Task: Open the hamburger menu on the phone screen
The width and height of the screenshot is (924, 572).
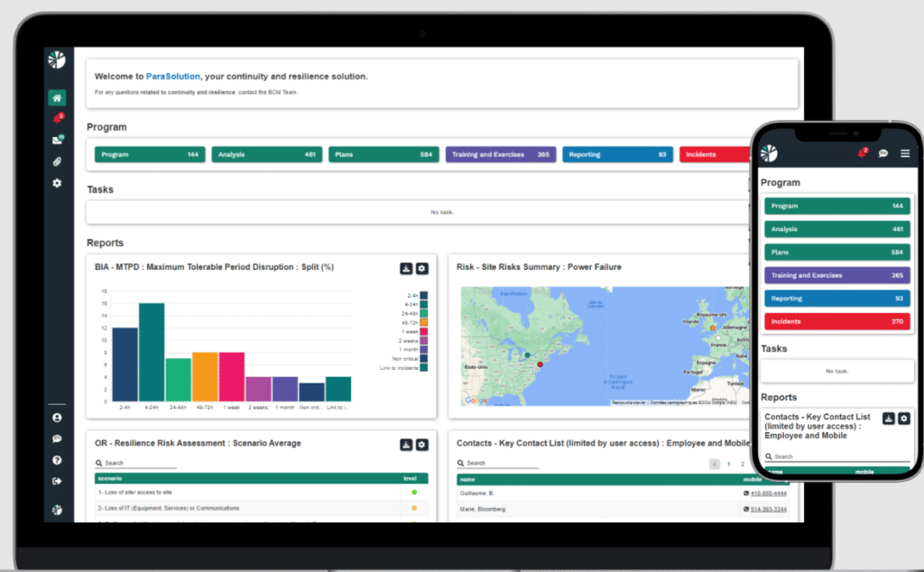Action: (x=905, y=153)
